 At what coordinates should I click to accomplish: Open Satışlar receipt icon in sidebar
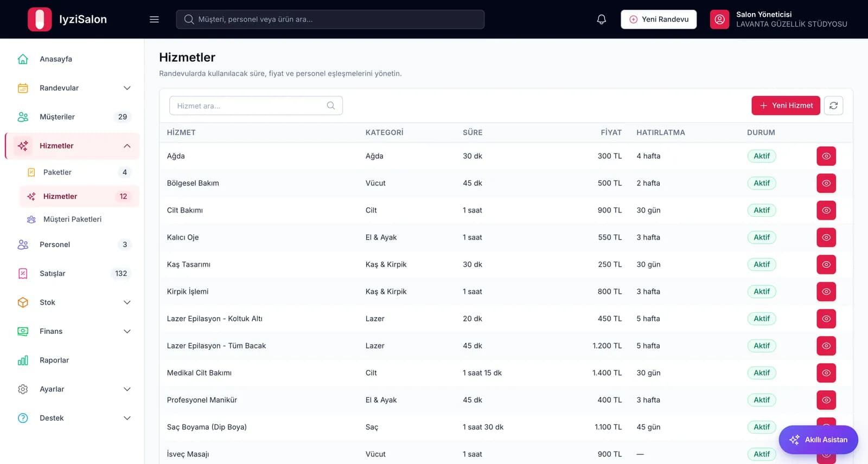[x=23, y=274]
